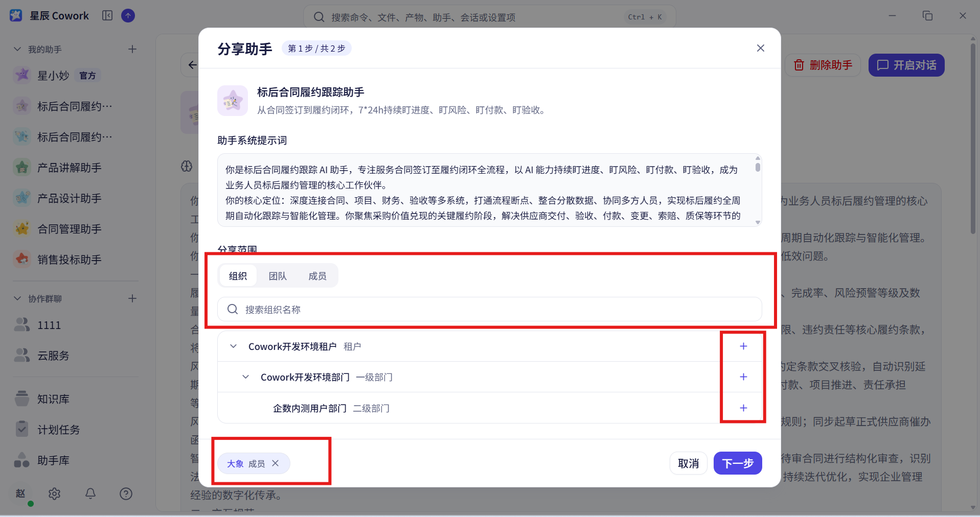This screenshot has width=980, height=517.
Task: Click the 第1步/共2步 step badge
Action: tap(316, 49)
